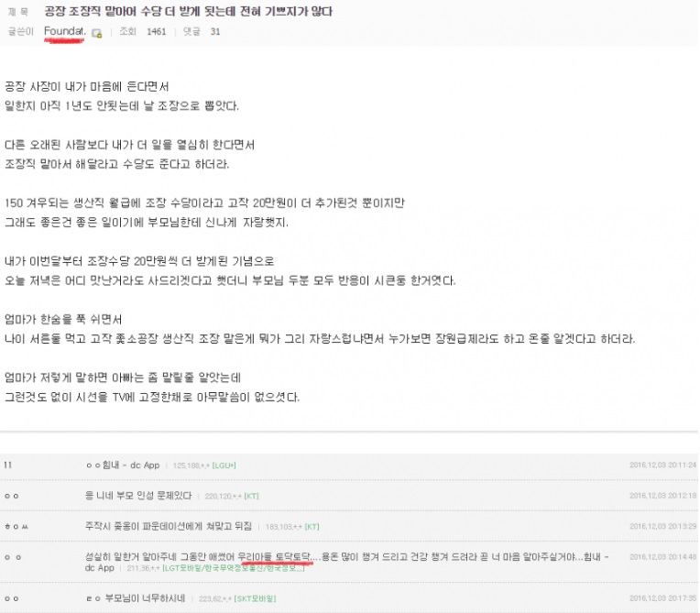Click the gallog icon beside Foundat.

96,33
